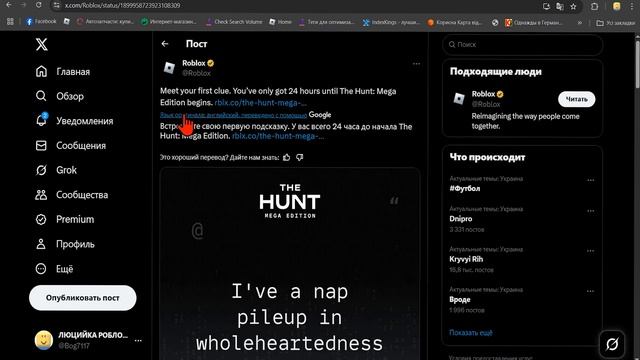Click Читать to follow Roblox
The height and width of the screenshot is (360, 640).
(576, 99)
